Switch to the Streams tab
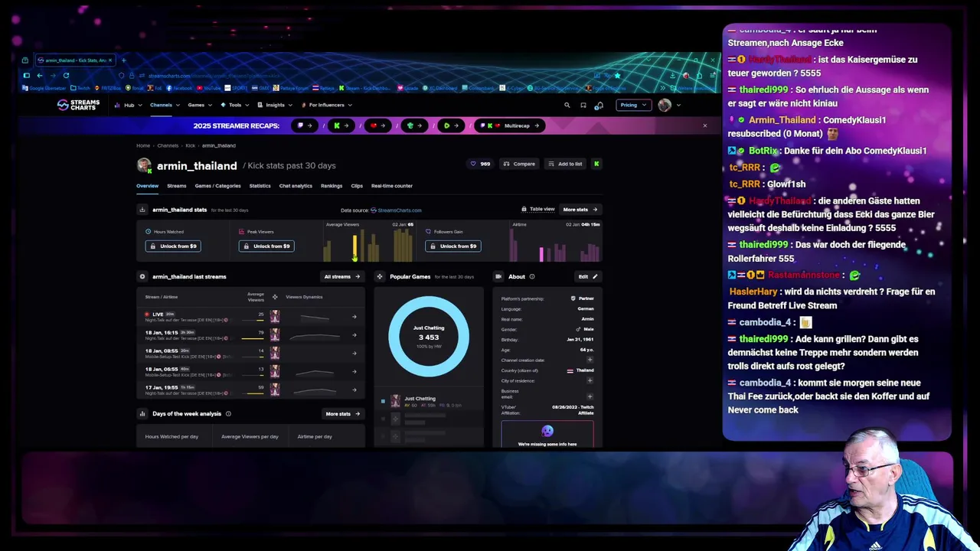The image size is (980, 551). [177, 185]
